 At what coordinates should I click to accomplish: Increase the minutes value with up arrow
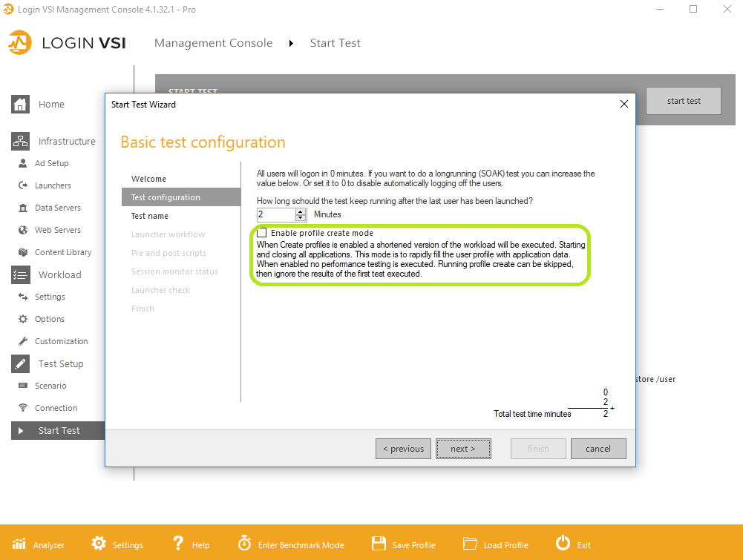301,211
